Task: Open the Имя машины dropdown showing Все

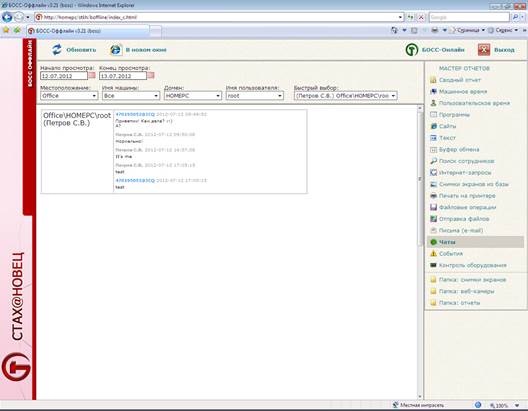Action: (131, 96)
